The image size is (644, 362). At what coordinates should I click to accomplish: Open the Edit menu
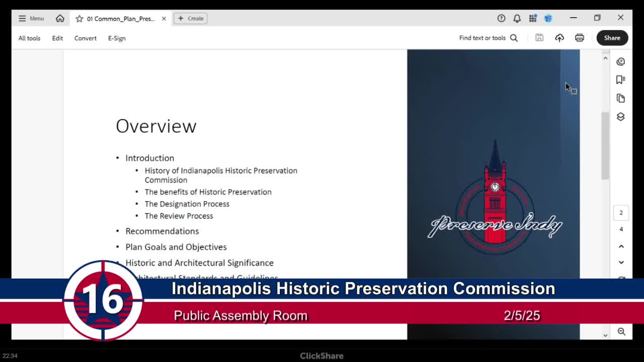tap(57, 38)
